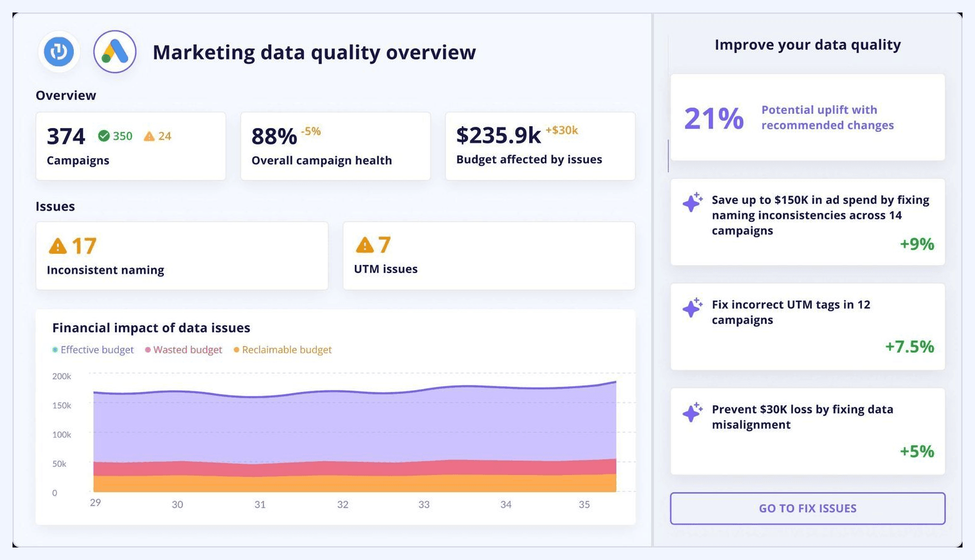The image size is (975, 560).
Task: Select the Overall campaign health card
Action: [335, 146]
